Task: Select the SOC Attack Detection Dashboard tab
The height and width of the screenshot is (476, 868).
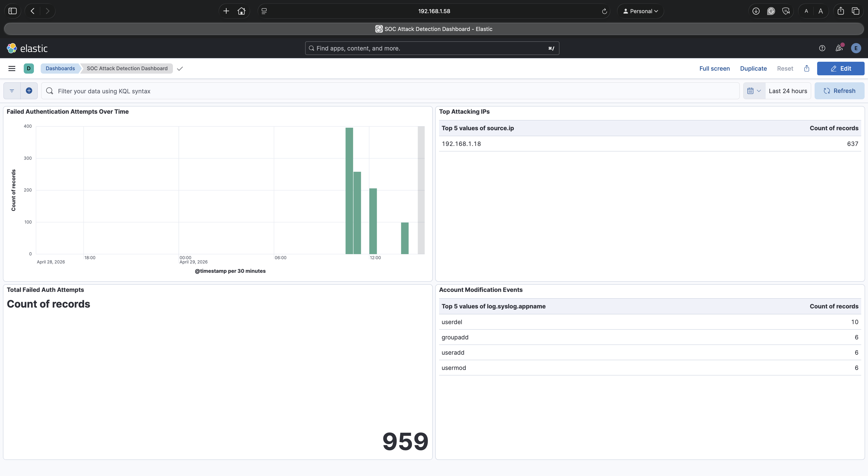Action: [x=434, y=29]
